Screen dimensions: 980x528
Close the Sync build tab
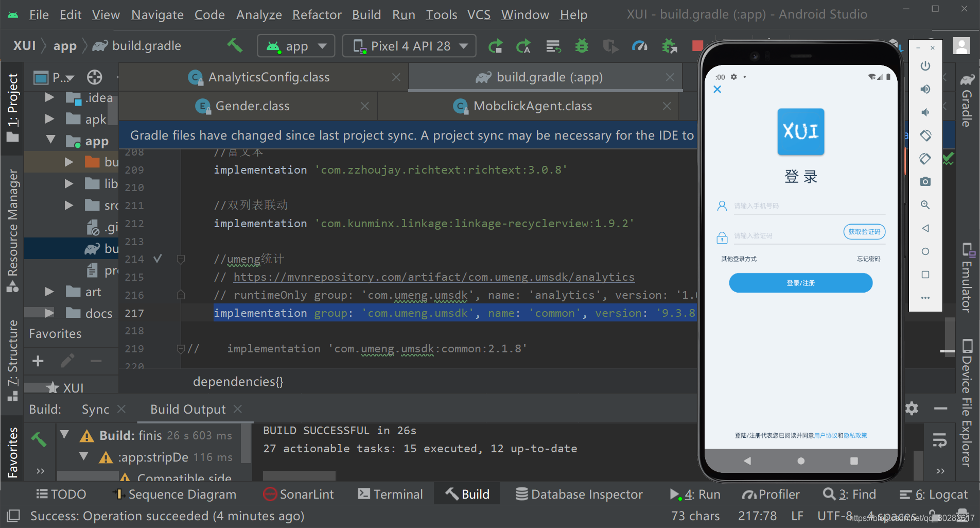[121, 409]
